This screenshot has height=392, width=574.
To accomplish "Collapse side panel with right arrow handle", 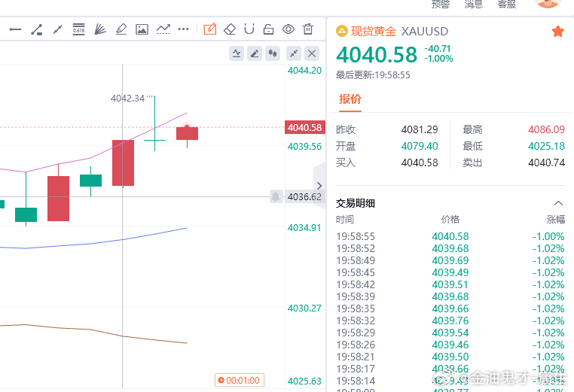I will [319, 186].
